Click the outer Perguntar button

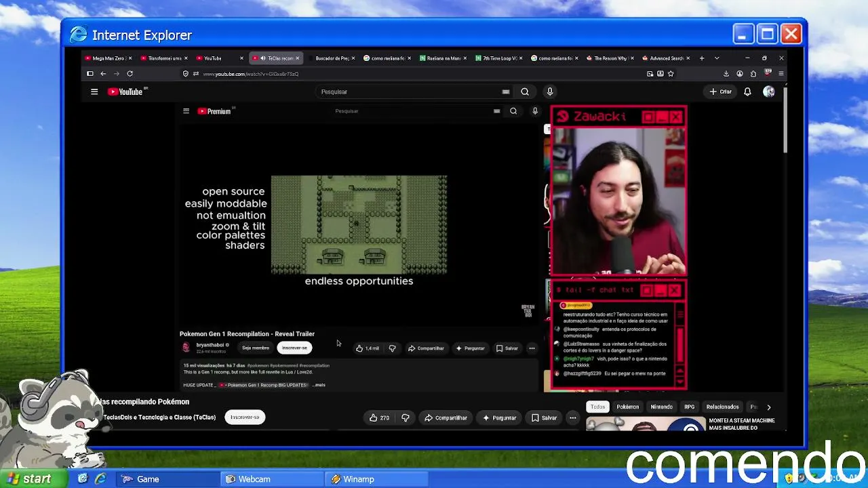coord(499,418)
